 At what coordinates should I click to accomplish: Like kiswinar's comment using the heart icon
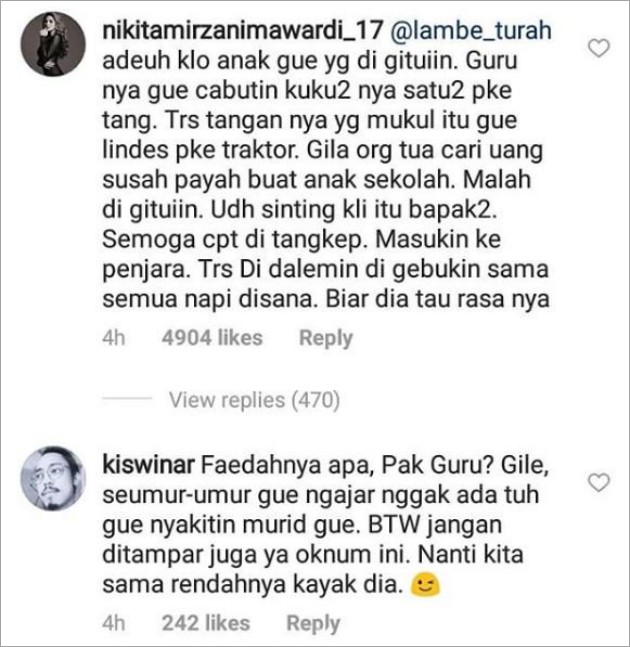(x=598, y=482)
